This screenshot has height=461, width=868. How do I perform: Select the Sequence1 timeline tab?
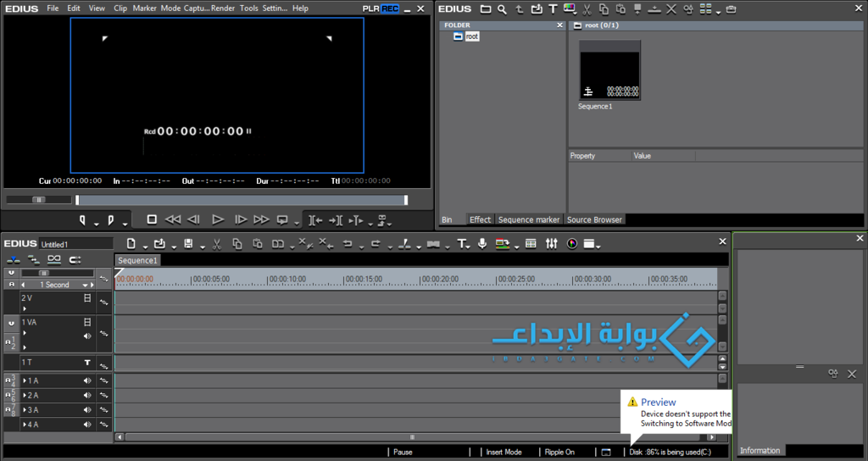[137, 260]
